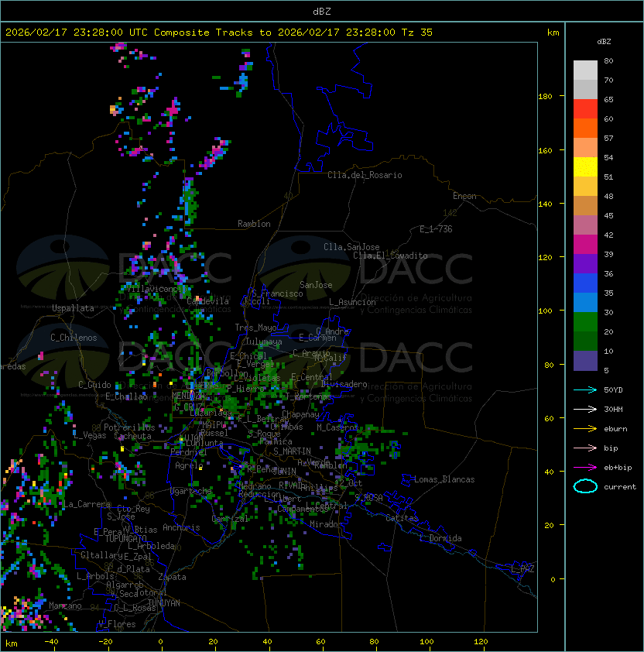Pick the red swatch below 65 dBZ
The height and width of the screenshot is (652, 644).
click(585, 108)
